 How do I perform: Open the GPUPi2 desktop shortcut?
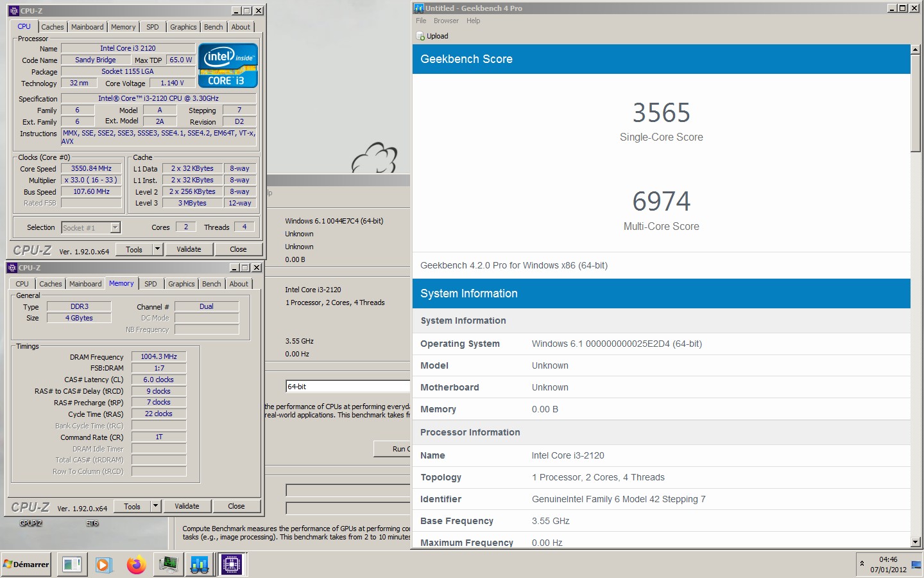30,523
